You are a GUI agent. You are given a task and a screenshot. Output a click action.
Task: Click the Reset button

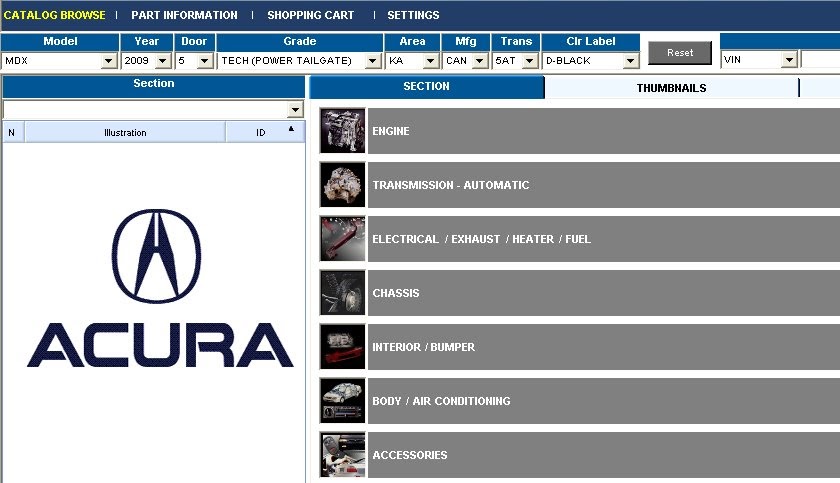pyautogui.click(x=680, y=52)
